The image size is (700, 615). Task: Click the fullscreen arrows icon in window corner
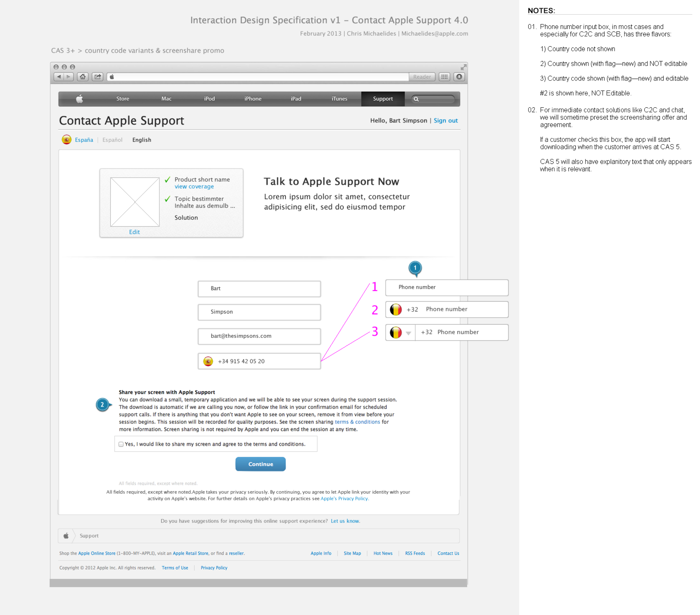[463, 67]
